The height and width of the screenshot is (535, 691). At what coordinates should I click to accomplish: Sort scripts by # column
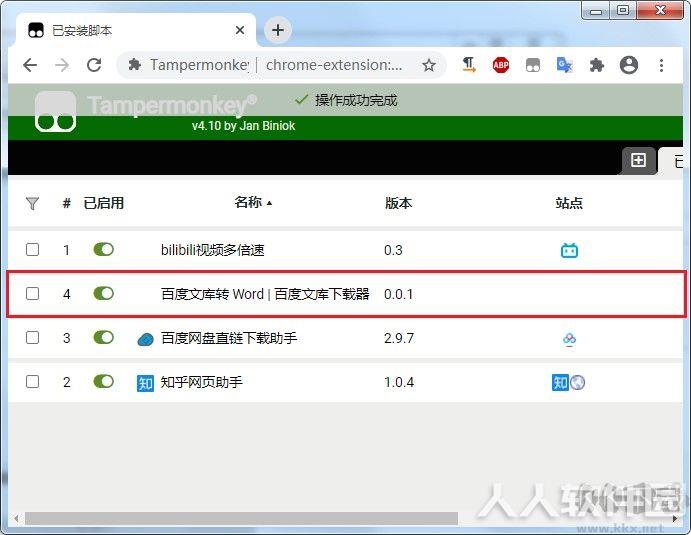[67, 203]
